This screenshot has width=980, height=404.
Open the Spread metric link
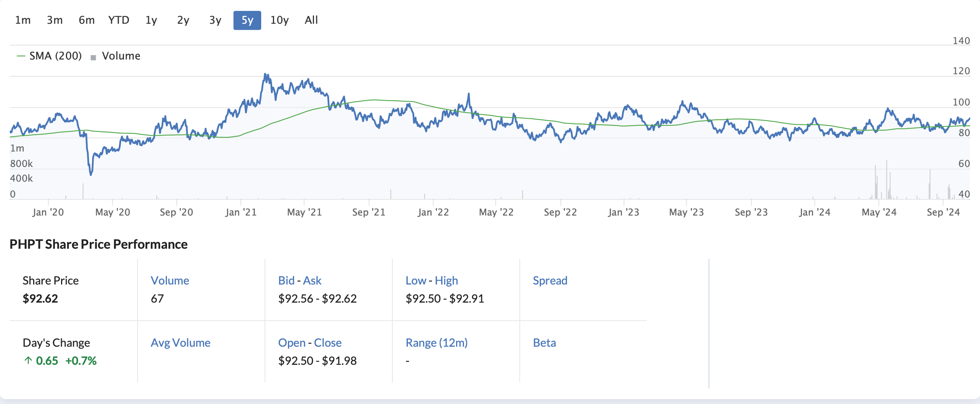point(550,280)
